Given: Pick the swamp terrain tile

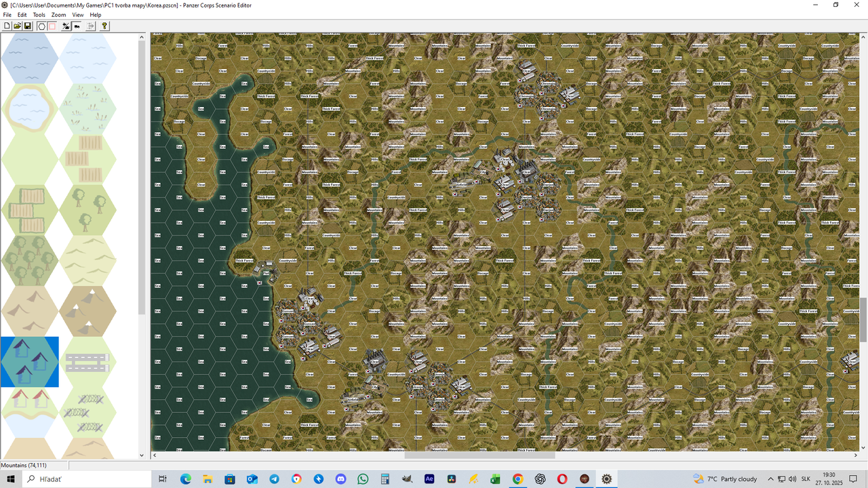Looking at the screenshot, I should pos(87,108).
